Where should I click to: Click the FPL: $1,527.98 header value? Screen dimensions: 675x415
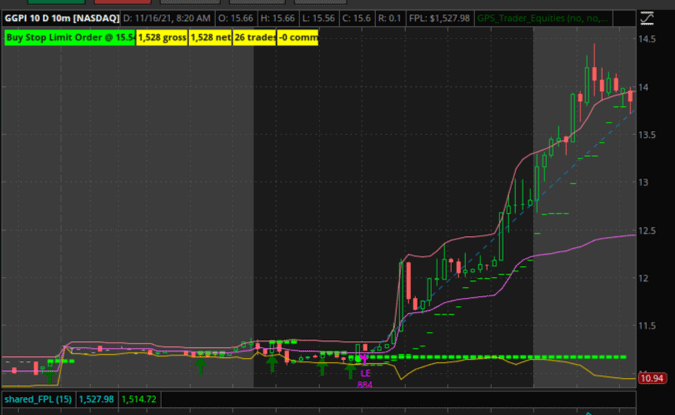pos(439,19)
